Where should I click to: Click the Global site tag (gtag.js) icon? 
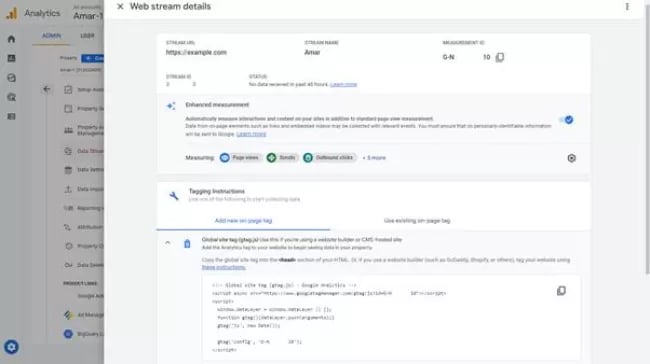pyautogui.click(x=187, y=244)
